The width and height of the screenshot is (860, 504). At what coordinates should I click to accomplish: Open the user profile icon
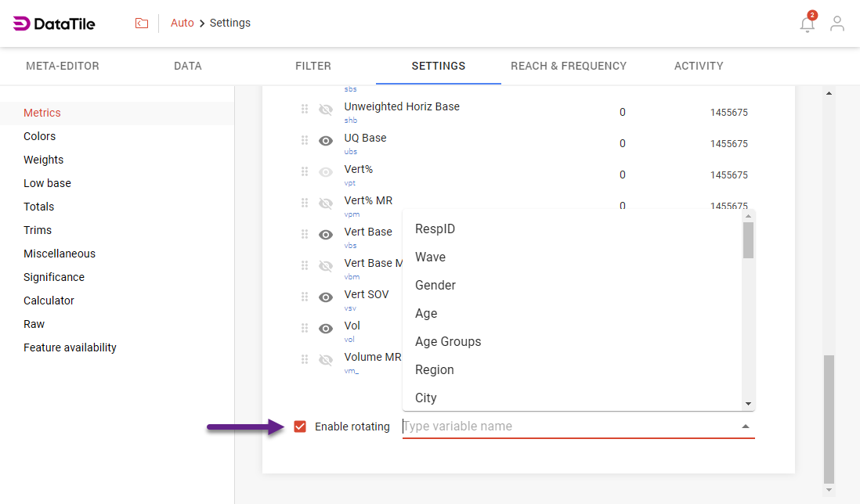pyautogui.click(x=837, y=23)
